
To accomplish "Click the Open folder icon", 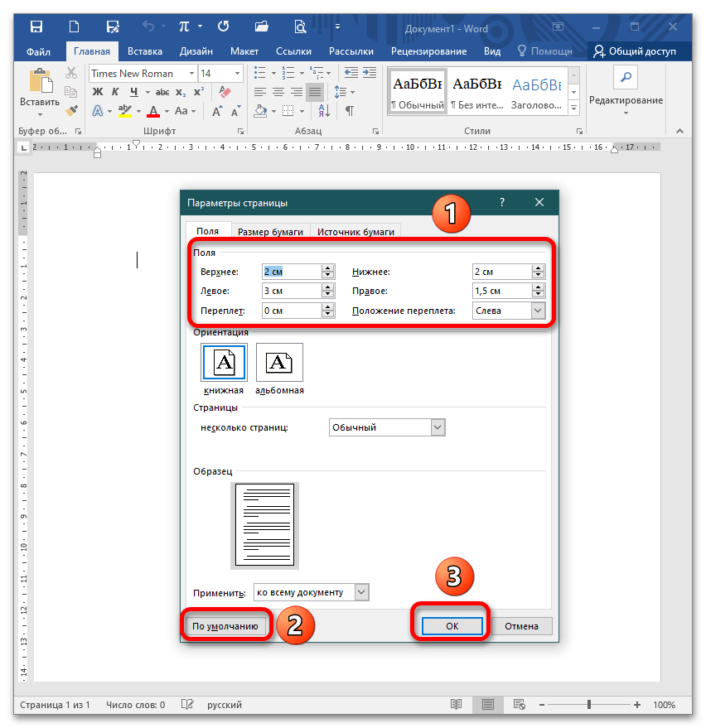I will [262, 27].
